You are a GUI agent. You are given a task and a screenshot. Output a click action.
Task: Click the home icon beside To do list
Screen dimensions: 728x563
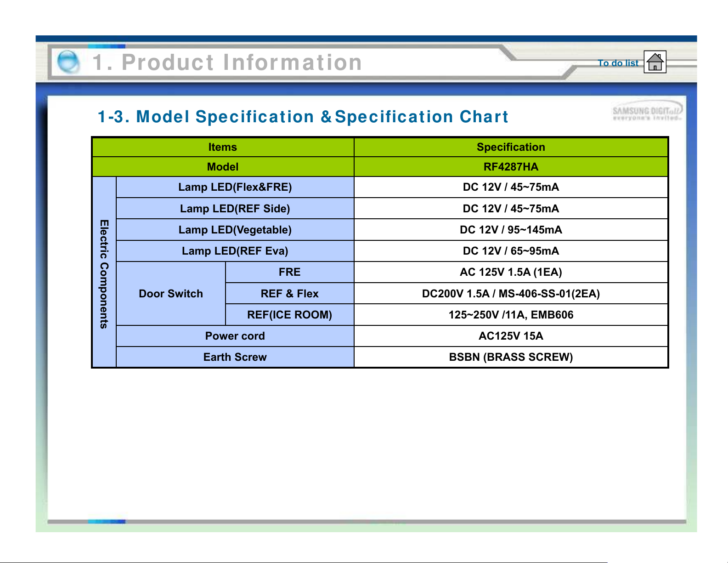[x=655, y=62]
